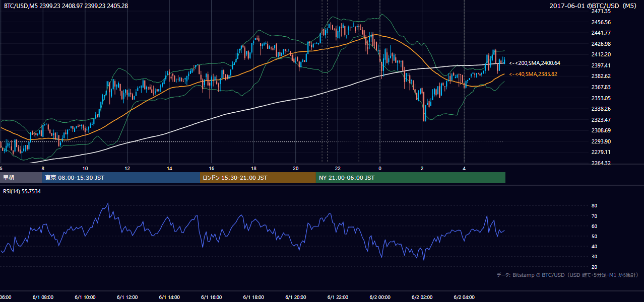Click RSI scale level 30
644x302 pixels.
594,257
